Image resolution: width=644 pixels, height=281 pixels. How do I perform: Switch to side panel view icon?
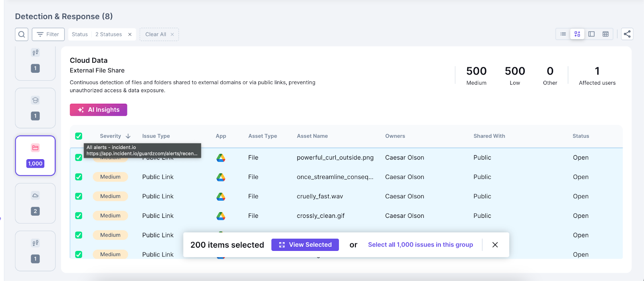coord(591,34)
